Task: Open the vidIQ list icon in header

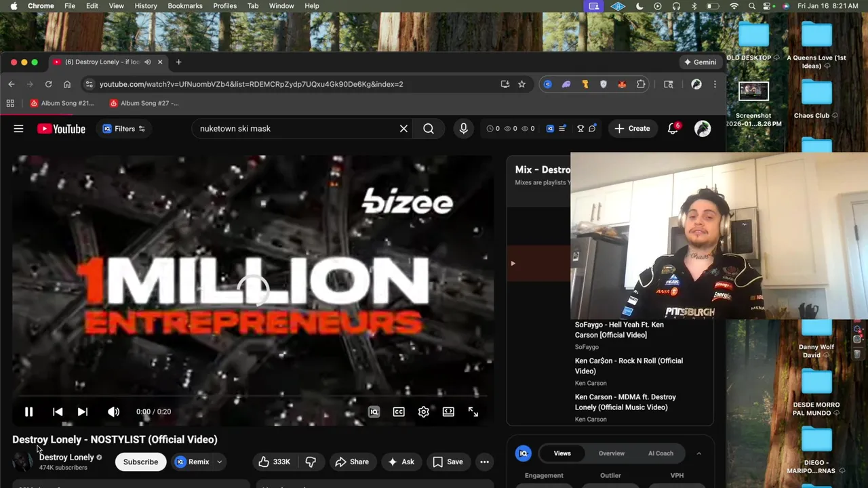Action: pos(562,128)
